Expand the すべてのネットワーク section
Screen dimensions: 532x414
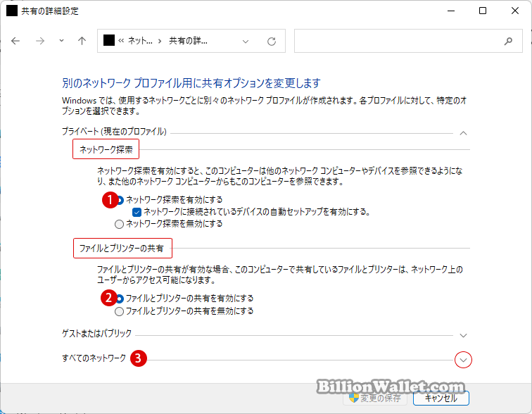click(463, 360)
